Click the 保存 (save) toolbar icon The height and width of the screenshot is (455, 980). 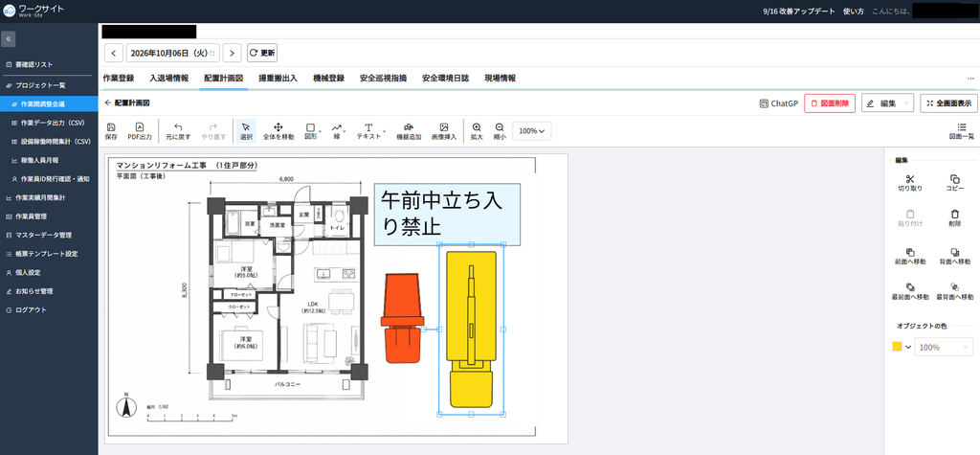(111, 131)
